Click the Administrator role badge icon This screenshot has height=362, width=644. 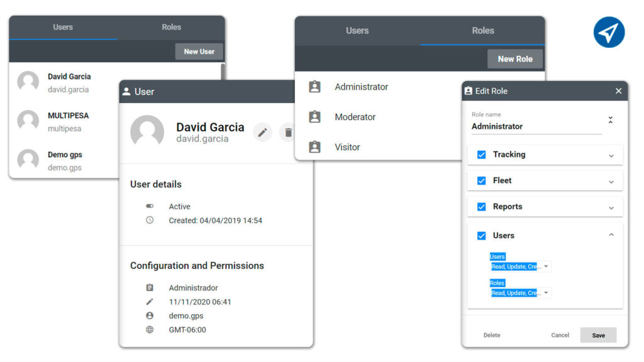pyautogui.click(x=314, y=87)
